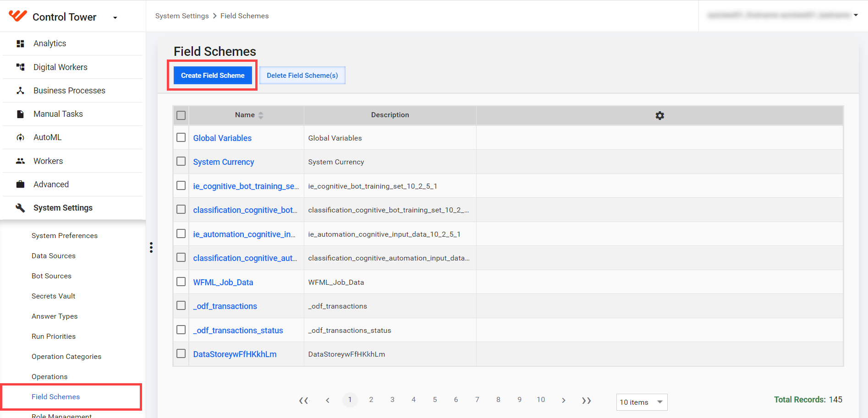The image size is (868, 418).
Task: Click the Analytics dashboard icon
Action: [20, 43]
